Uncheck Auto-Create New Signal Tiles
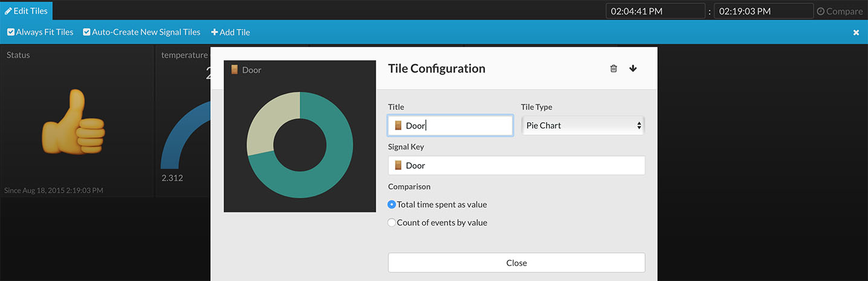This screenshot has width=868, height=281. 87,33
